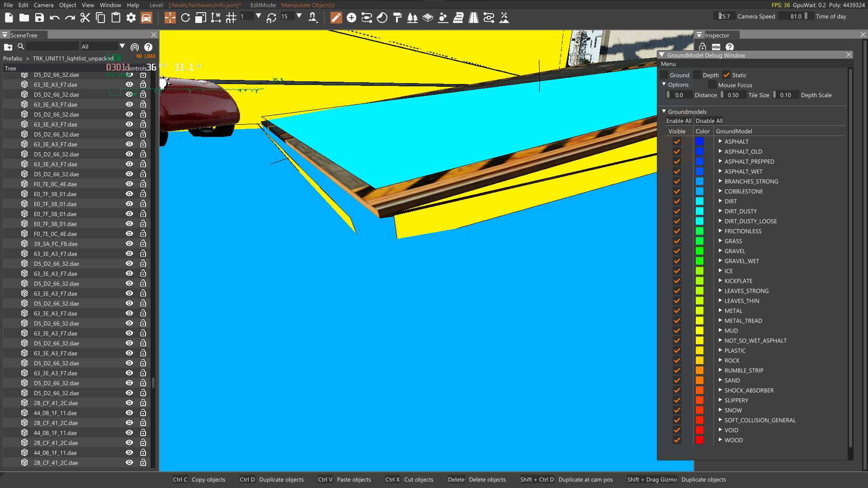Enable the Ground checkbox
The height and width of the screenshot is (488, 868).
click(664, 75)
